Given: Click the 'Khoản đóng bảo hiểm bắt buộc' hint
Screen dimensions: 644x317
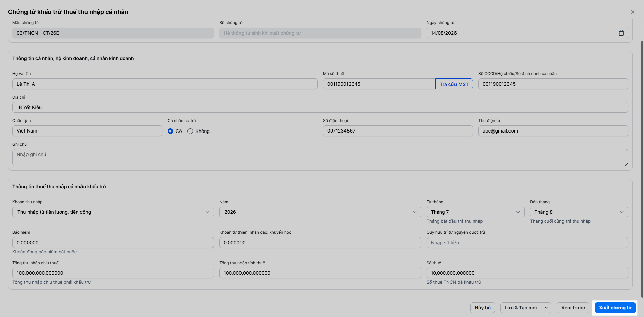Looking at the screenshot, I should [x=45, y=252].
